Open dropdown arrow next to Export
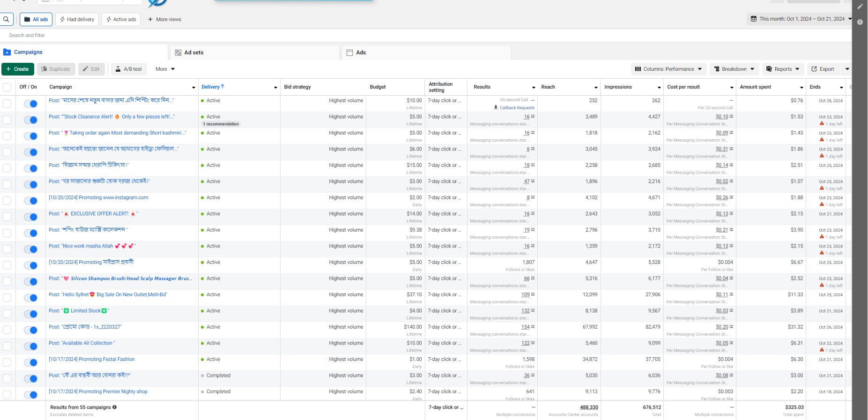The image size is (868, 420). click(x=847, y=69)
